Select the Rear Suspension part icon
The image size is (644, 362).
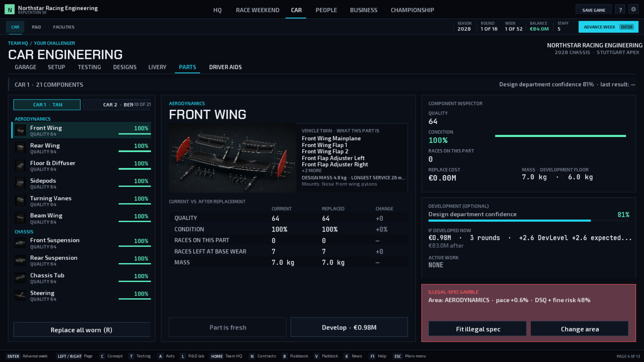pos(20,260)
